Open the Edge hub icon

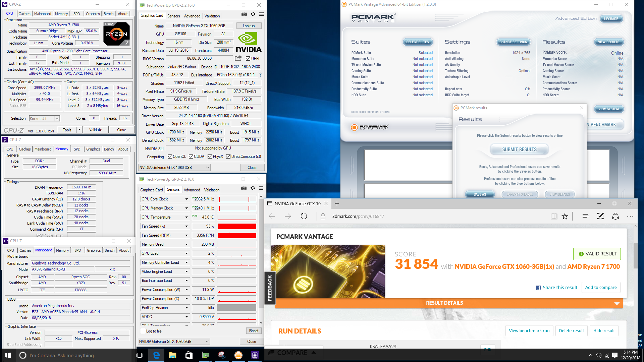586,216
